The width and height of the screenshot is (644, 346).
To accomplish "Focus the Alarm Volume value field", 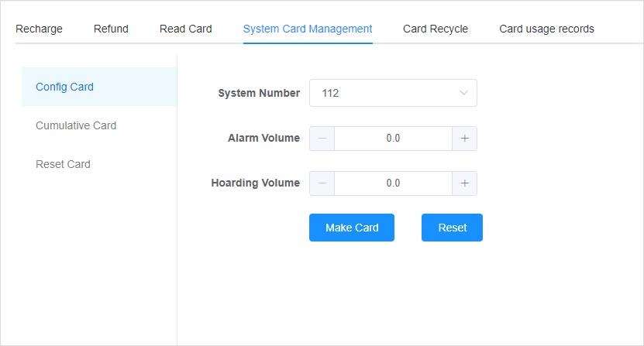I will click(393, 139).
